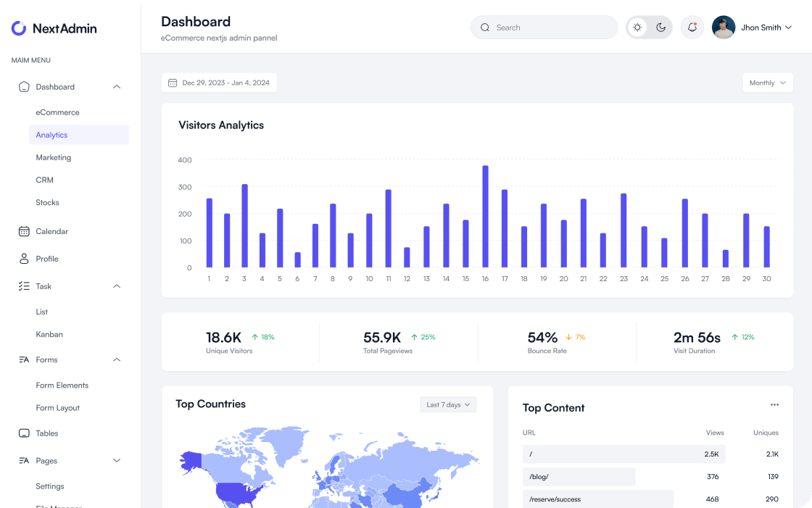The width and height of the screenshot is (812, 508).
Task: Expand the Last 7 days dropdown
Action: 447,404
